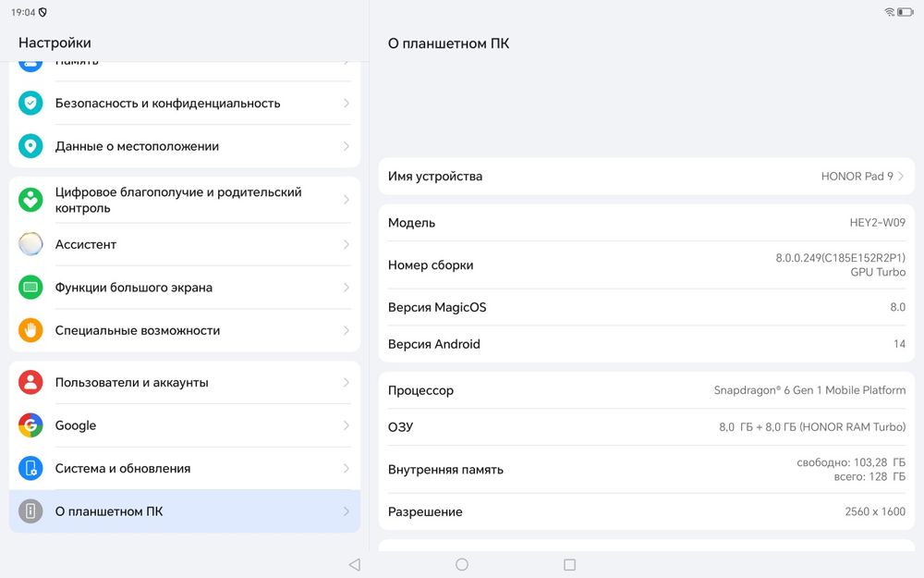924x578 pixels.
Task: Open Ассистент settings
Action: 185,244
